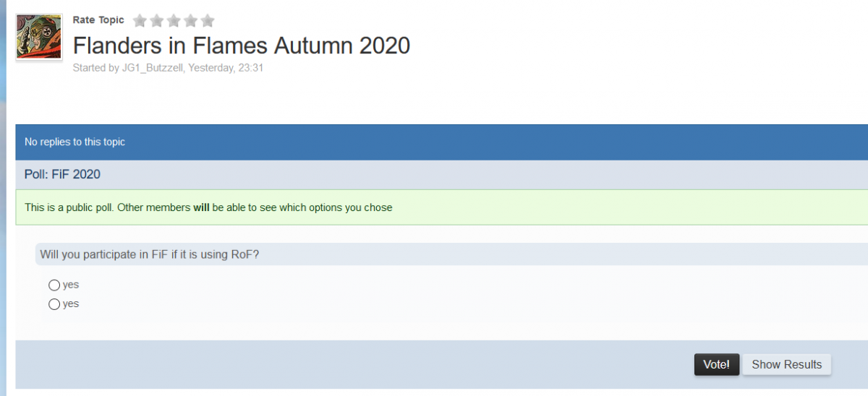This screenshot has width=868, height=396.
Task: Click the "Rate Topic" label
Action: 98,20
